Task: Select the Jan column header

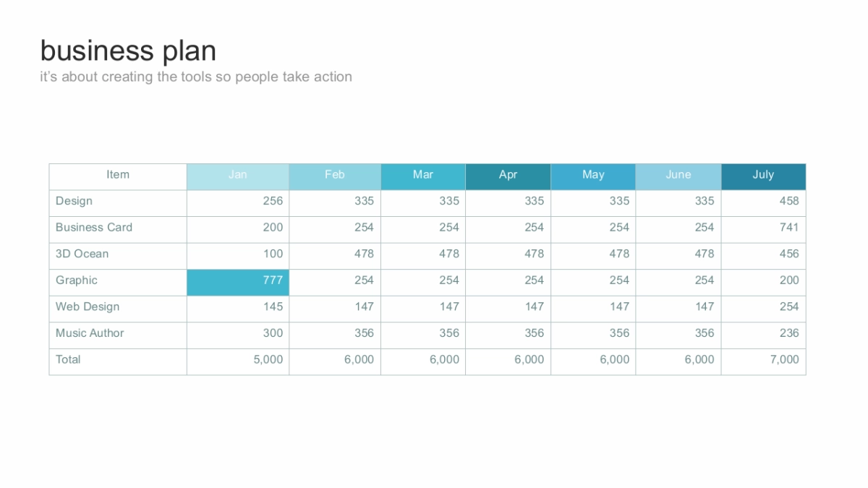Action: click(x=238, y=175)
